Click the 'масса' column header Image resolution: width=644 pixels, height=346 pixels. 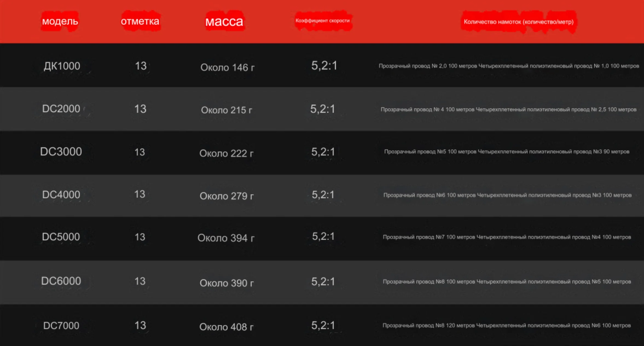[224, 22]
